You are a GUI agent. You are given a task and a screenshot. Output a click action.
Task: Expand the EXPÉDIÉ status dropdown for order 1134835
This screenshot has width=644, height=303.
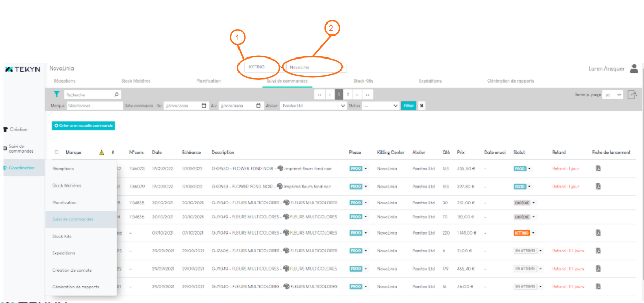point(534,203)
